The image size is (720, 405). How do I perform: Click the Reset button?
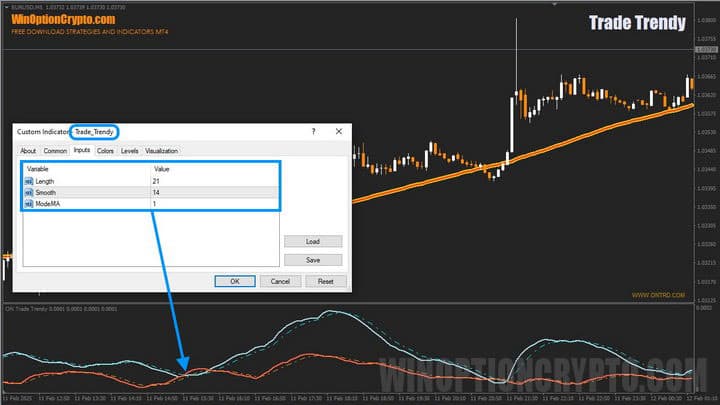pyautogui.click(x=326, y=281)
